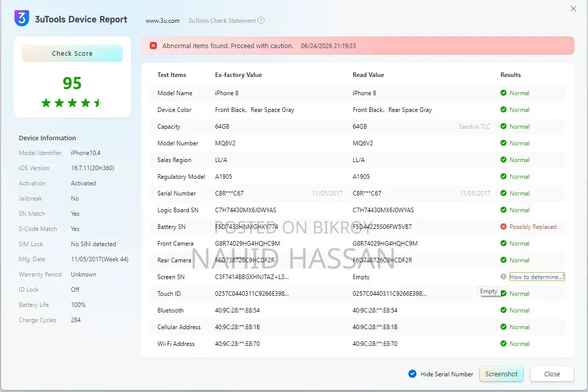
Task: Click the Close button at bottom
Action: [x=552, y=374]
